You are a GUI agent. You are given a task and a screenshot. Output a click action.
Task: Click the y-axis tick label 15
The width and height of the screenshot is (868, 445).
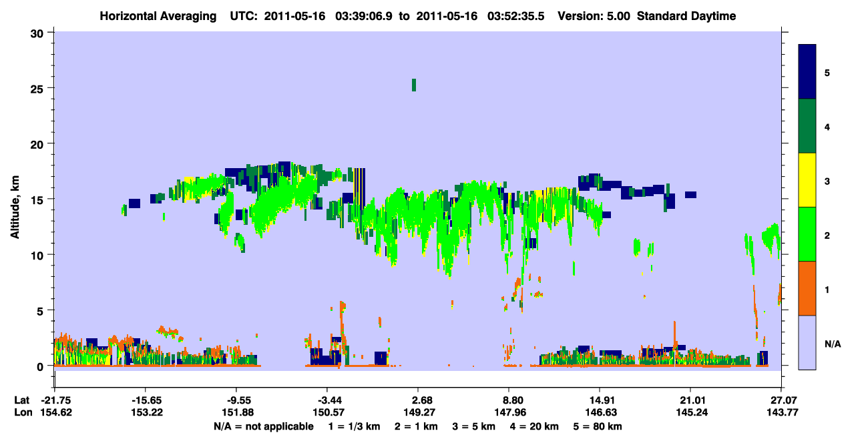pos(39,199)
